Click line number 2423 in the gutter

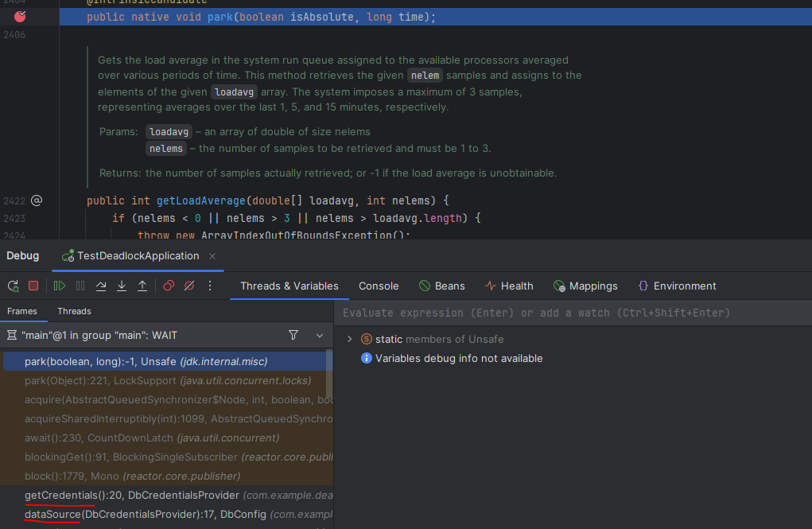(14, 219)
